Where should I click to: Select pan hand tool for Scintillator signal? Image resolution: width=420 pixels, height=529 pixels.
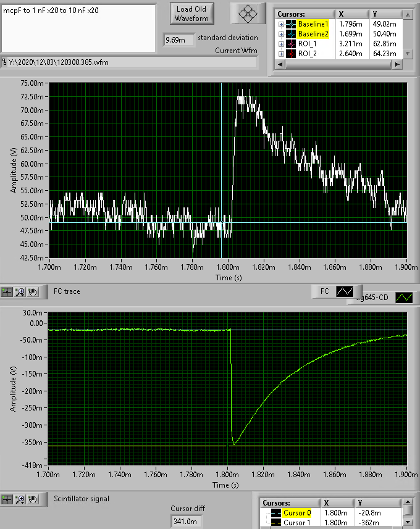click(33, 499)
